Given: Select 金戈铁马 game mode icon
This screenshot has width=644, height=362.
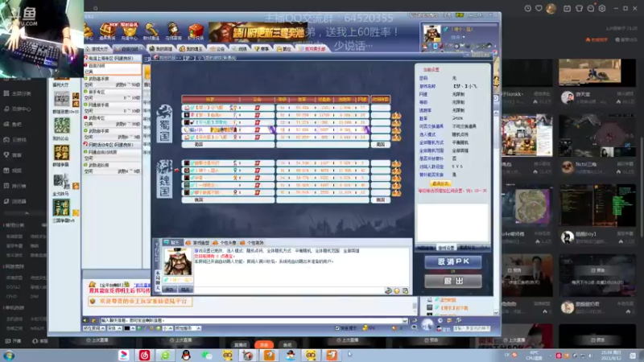Looking at the screenshot, I should click(x=62, y=182).
